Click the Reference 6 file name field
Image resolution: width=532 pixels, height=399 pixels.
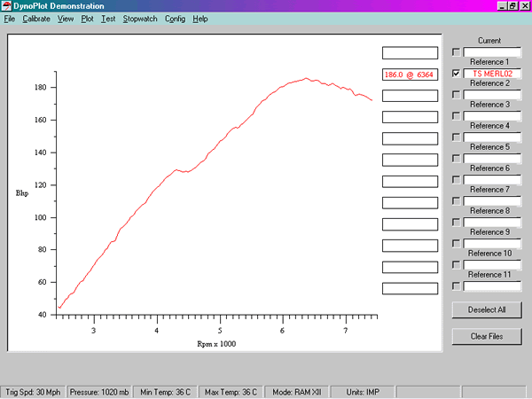pyautogui.click(x=492, y=180)
